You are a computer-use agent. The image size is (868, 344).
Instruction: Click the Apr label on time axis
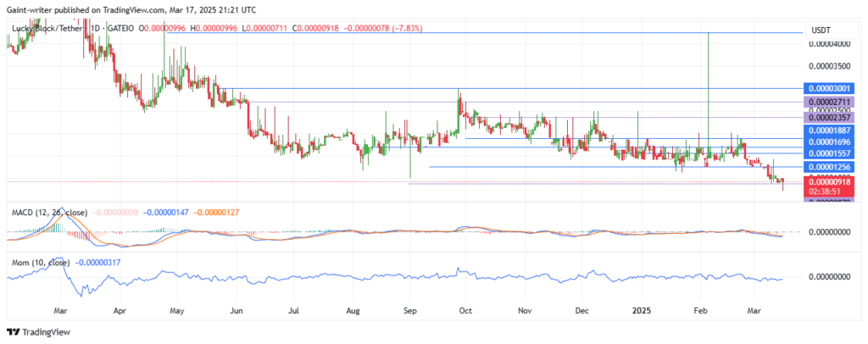[120, 311]
